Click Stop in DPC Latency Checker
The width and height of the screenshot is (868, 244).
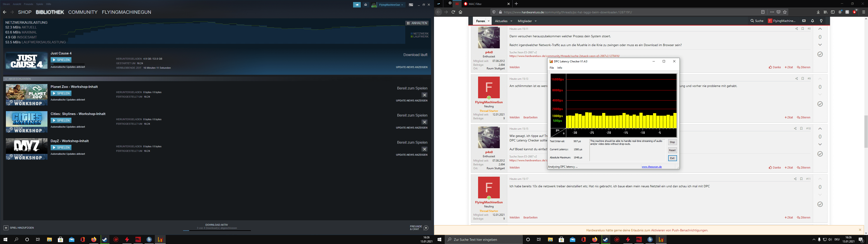point(672,142)
